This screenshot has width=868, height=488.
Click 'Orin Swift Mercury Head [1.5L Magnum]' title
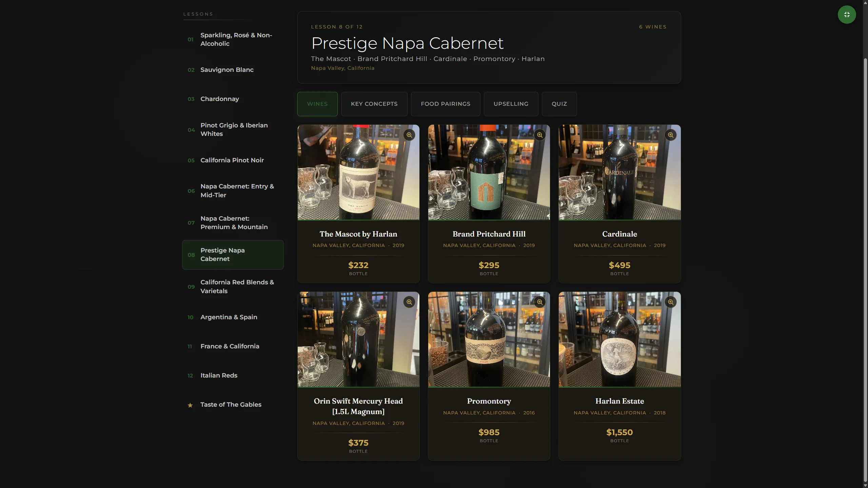click(x=358, y=406)
